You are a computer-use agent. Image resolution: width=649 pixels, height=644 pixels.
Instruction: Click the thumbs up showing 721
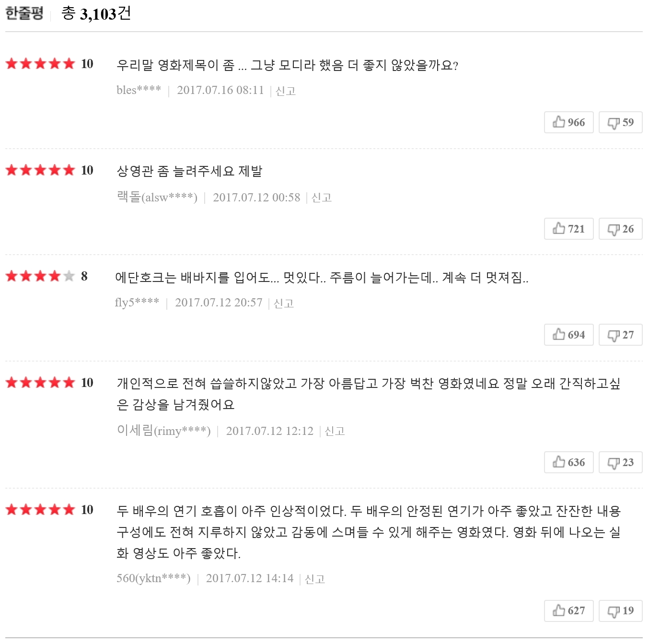569,229
